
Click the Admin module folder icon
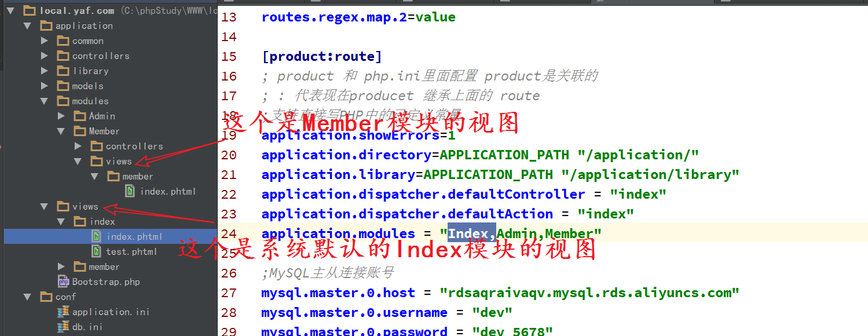click(80, 116)
